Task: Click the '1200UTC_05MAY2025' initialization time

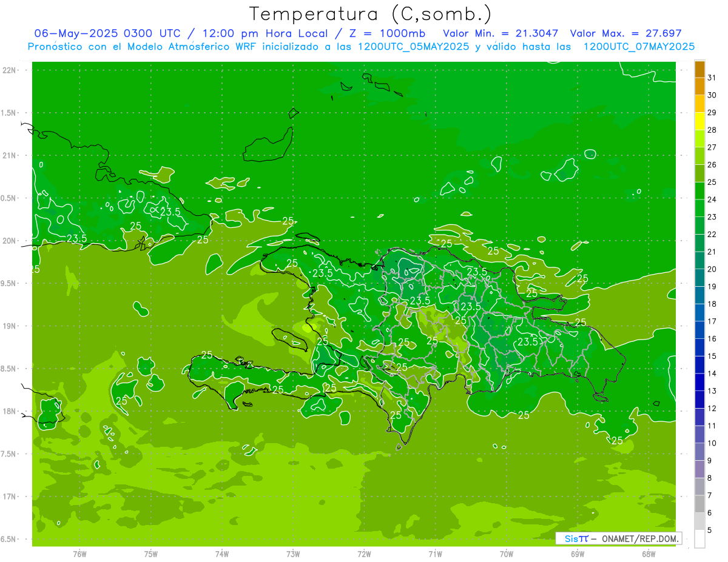Action: pos(413,46)
